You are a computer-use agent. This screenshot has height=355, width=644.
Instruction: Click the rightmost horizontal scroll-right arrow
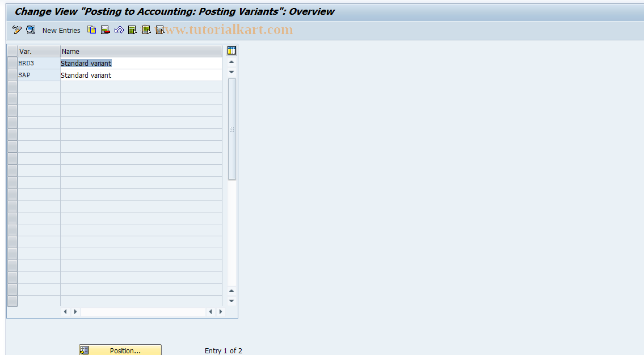(221, 312)
